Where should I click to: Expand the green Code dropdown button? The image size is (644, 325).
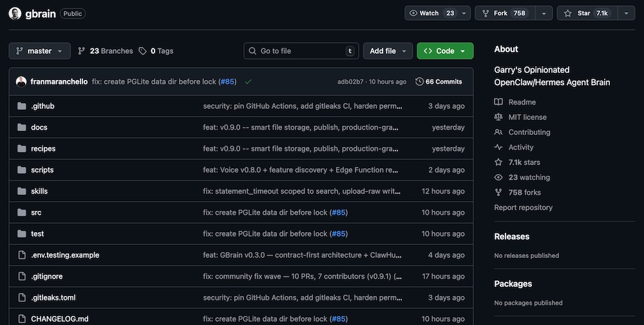coord(444,51)
